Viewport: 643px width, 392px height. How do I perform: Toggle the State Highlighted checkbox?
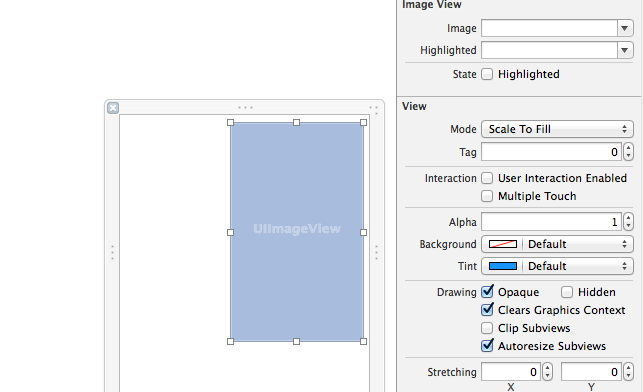(487, 74)
